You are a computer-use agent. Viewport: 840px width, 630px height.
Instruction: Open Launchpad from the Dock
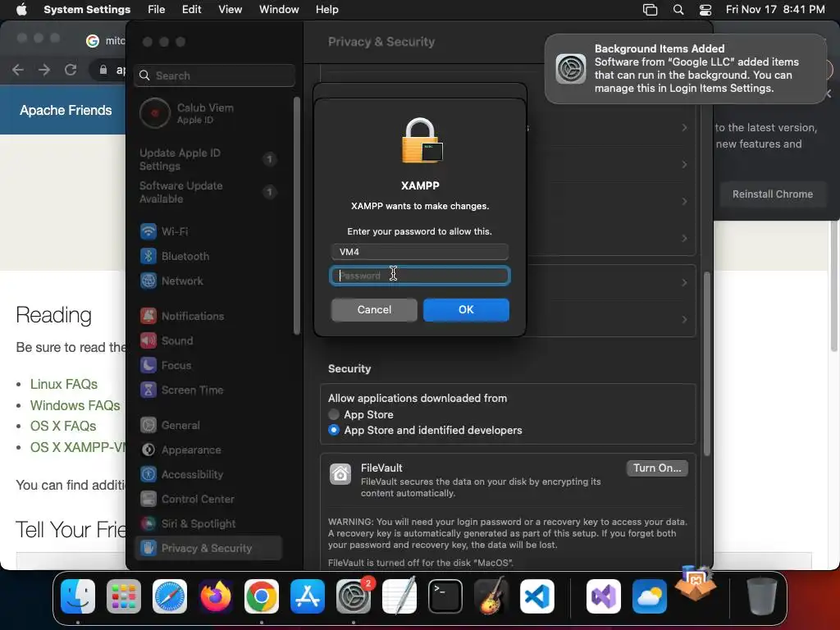pyautogui.click(x=124, y=596)
